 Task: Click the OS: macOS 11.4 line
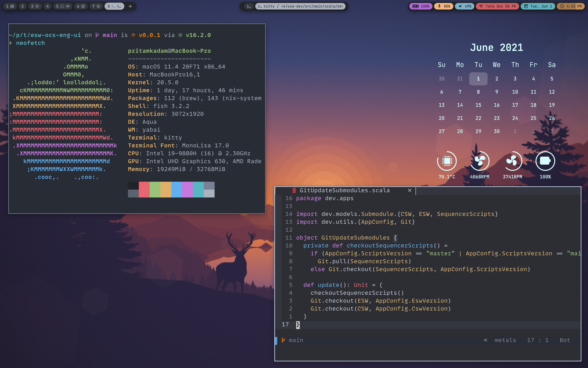pyautogui.click(x=177, y=66)
